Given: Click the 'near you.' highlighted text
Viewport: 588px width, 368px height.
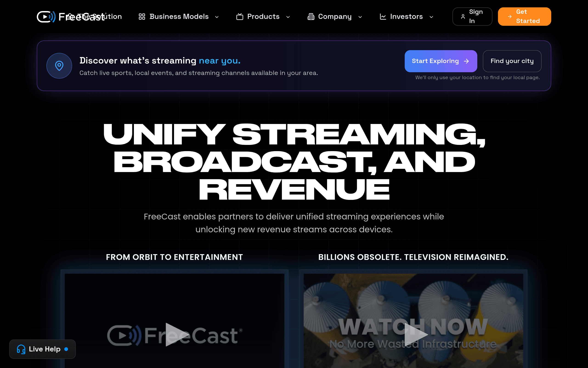Looking at the screenshot, I should (220, 60).
